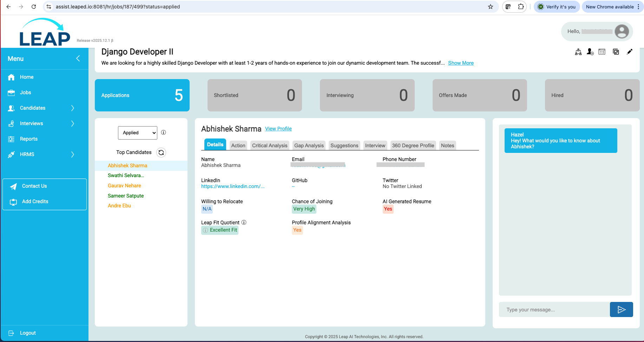Viewport: 644px width, 342px height.
Task: Focus the Type your message field
Action: [554, 310]
